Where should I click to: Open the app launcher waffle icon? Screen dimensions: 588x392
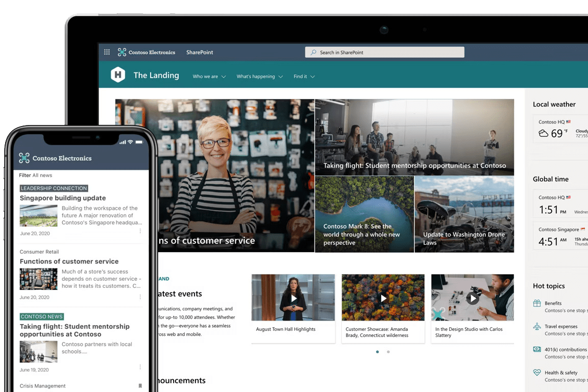pyautogui.click(x=107, y=52)
